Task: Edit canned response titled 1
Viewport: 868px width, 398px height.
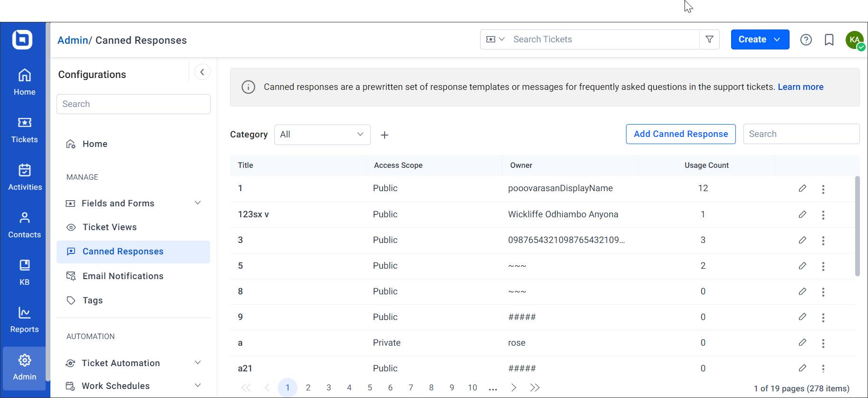Action: point(802,188)
